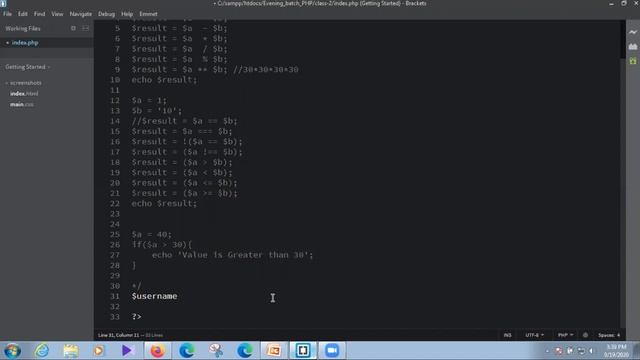Open the Working Files settings gear icon
Viewport: 640px width, 360px height.
[x=73, y=28]
